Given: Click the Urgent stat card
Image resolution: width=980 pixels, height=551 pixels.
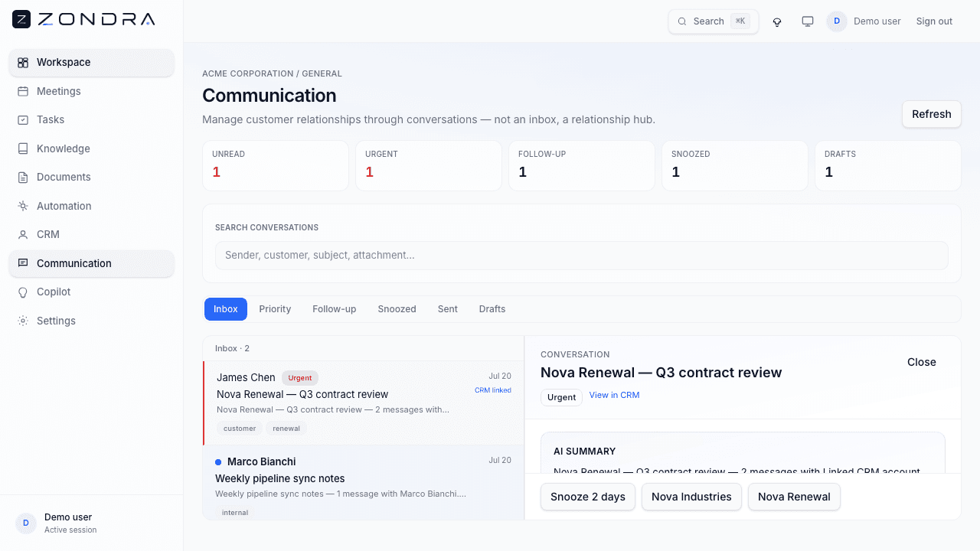Looking at the screenshot, I should 429,165.
